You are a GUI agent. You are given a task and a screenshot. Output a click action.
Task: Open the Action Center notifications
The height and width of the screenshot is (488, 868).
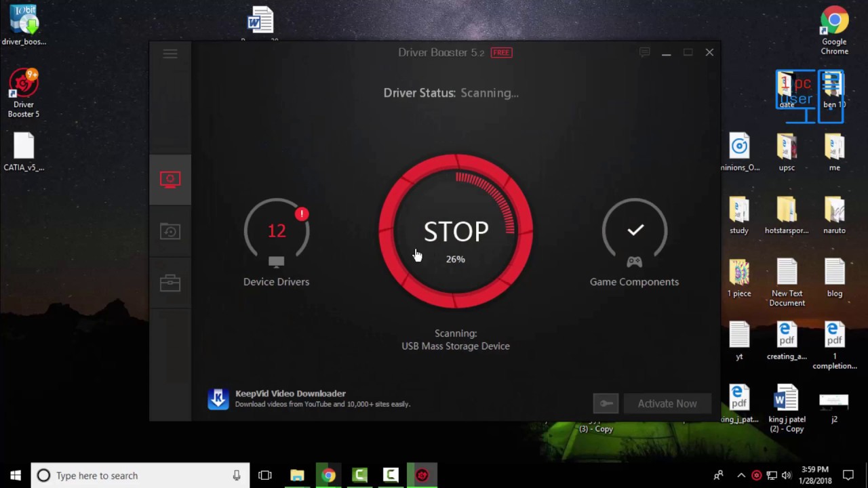848,475
